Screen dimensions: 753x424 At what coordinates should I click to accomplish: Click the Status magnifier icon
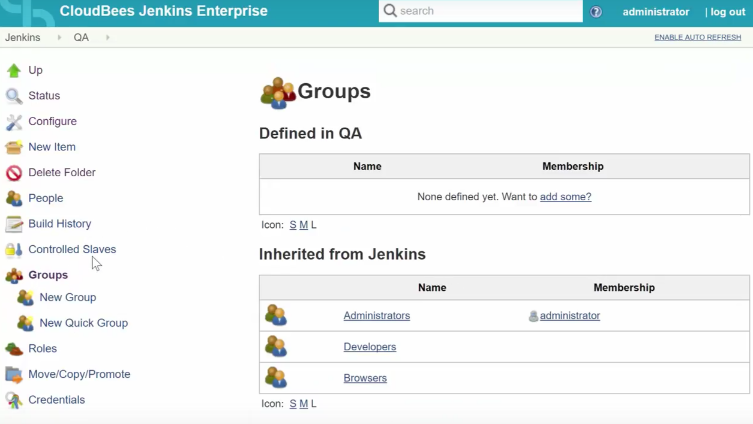click(13, 96)
